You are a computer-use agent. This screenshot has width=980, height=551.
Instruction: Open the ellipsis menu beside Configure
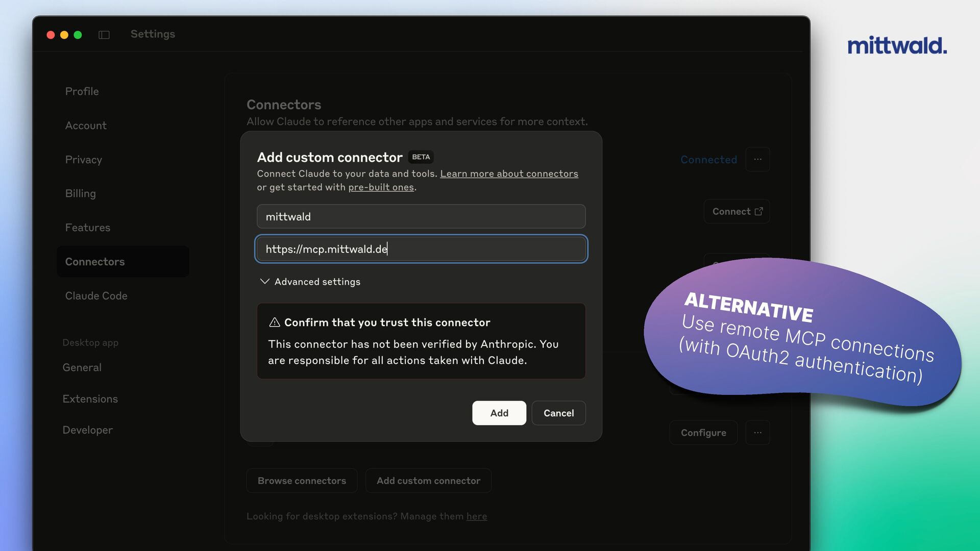click(x=757, y=433)
